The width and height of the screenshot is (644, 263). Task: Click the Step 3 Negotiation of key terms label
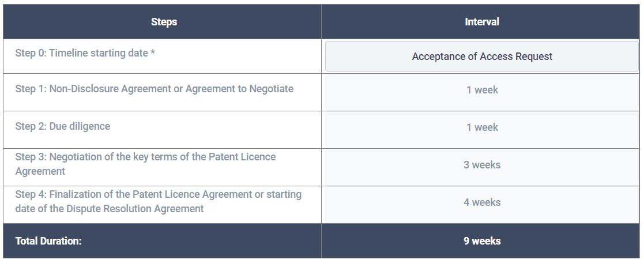tap(145, 164)
